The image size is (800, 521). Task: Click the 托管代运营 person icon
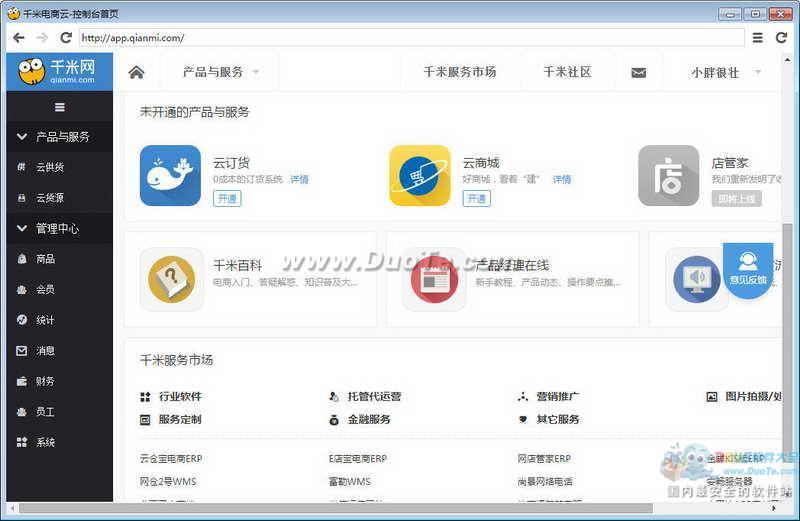[x=334, y=396]
